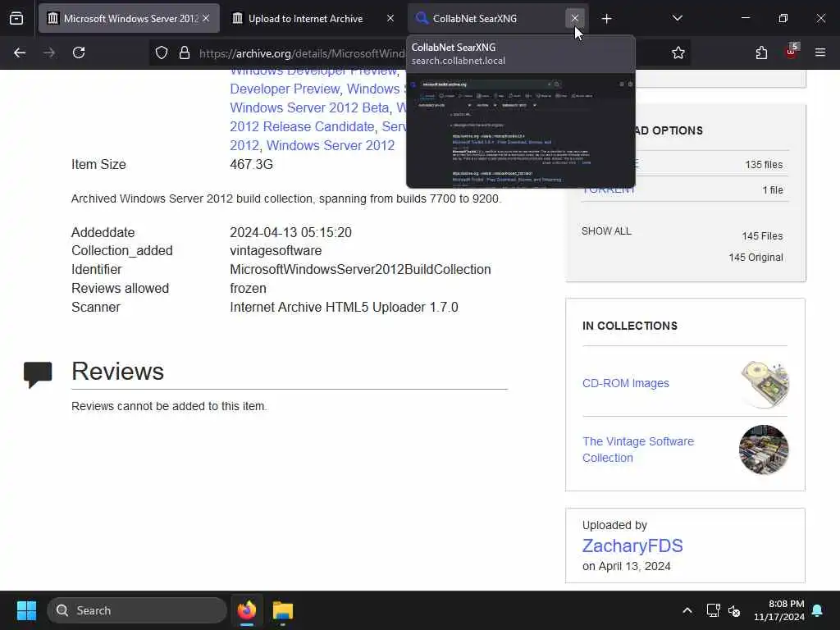Viewport: 840px width, 630px height.
Task: Select the Addeddate value 2024-04-13 05:15:20
Action: [x=291, y=232]
